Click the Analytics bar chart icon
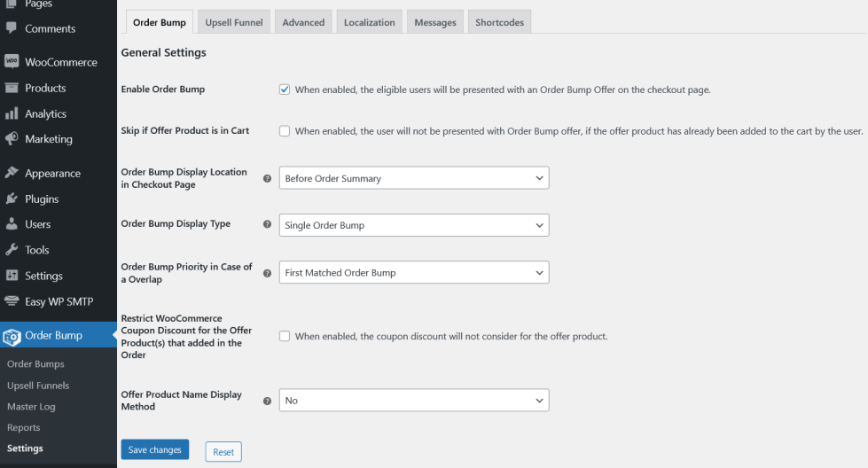Viewport: 868px width, 468px height. (12, 113)
